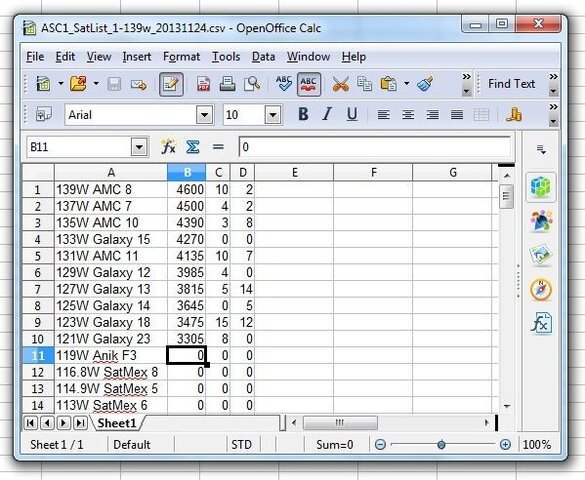Align cell text right
Image resolution: width=585 pixels, height=480 pixels.
(x=432, y=114)
